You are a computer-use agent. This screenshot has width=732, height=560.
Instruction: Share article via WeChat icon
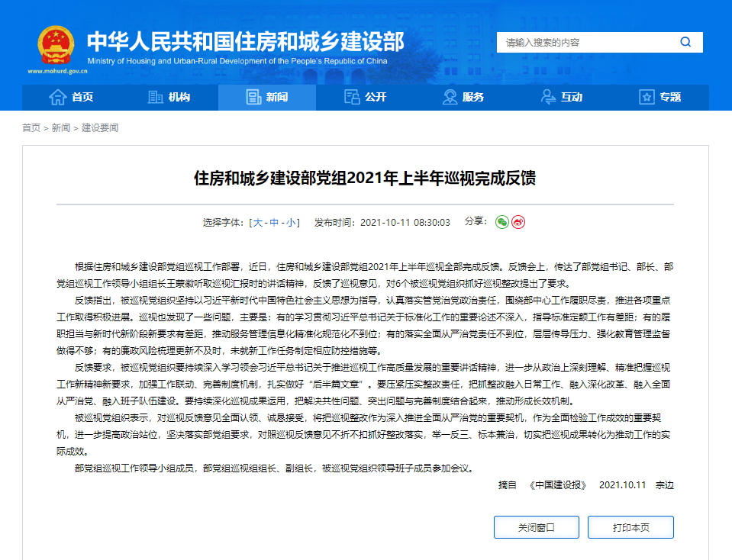pyautogui.click(x=501, y=222)
